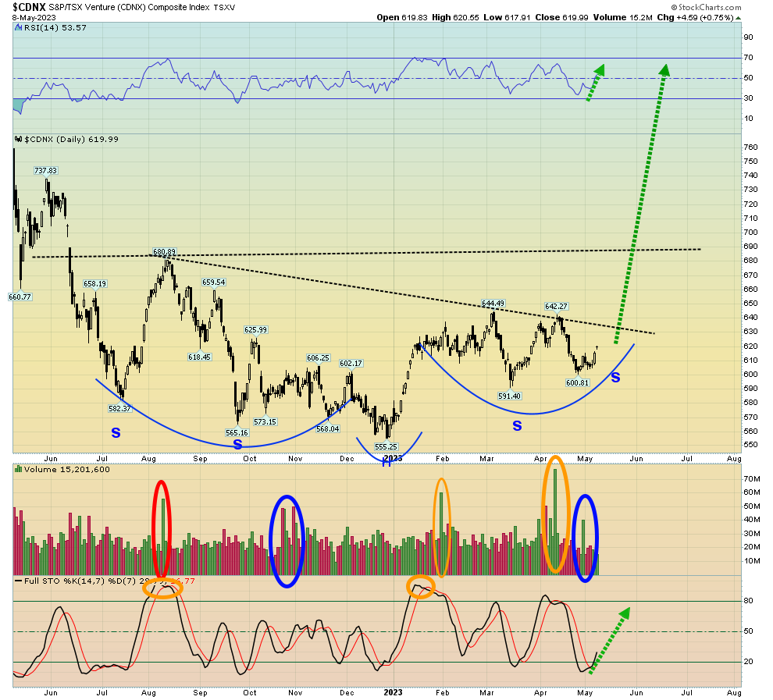Click the 737.83 peak price label
Screen dimensions: 773x700
[x=46, y=171]
